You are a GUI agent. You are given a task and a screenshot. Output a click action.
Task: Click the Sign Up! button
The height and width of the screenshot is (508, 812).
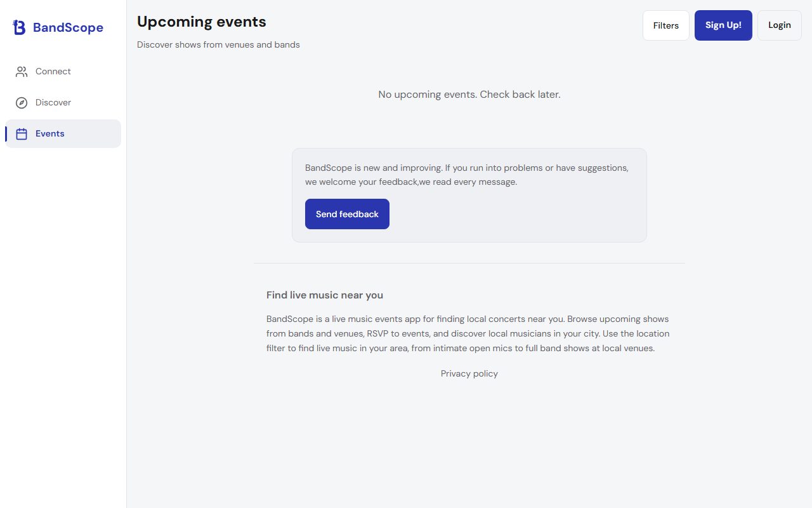[723, 25]
